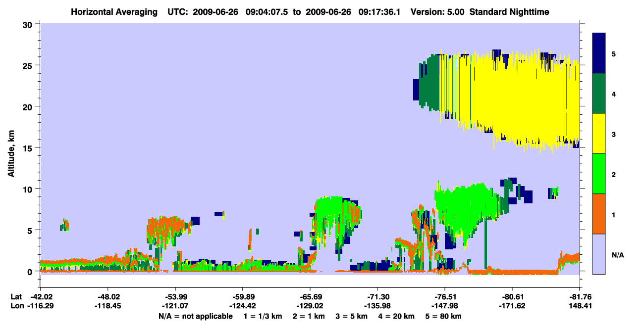
Task: Click the 'N/A = not applicable' legend text
Action: (195, 316)
